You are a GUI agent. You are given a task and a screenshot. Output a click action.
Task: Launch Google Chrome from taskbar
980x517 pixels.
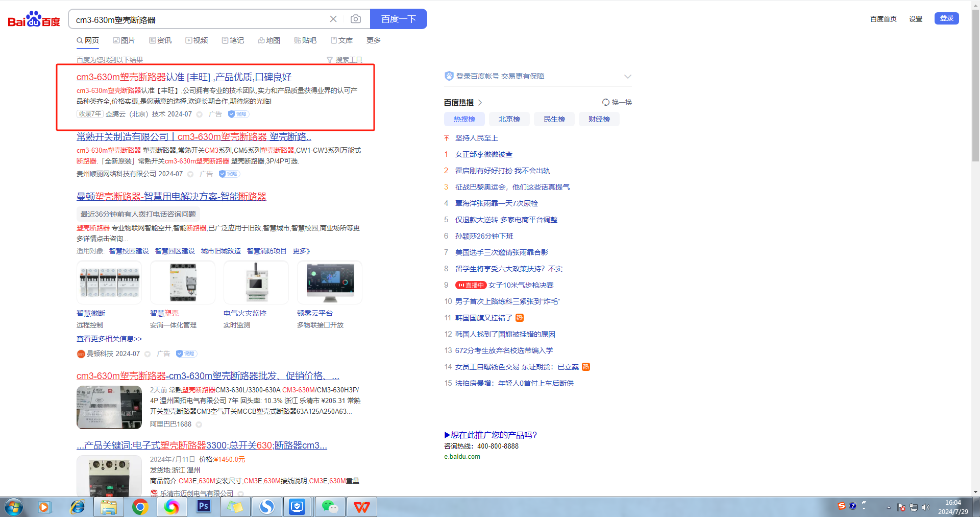pyautogui.click(x=140, y=506)
